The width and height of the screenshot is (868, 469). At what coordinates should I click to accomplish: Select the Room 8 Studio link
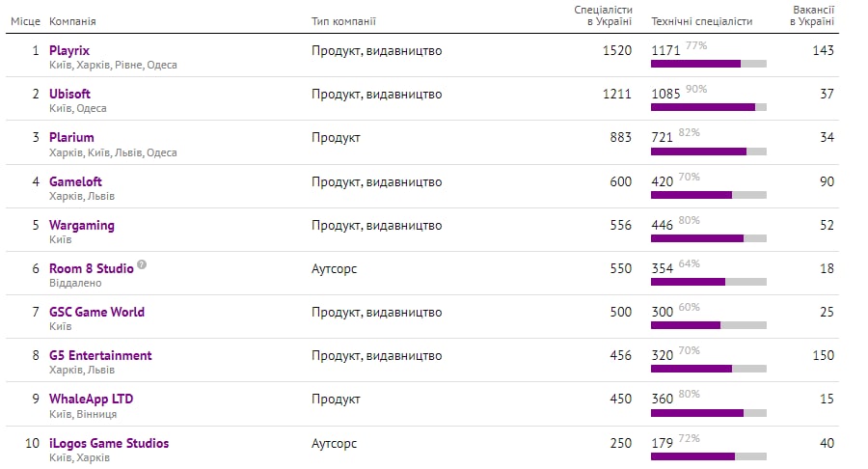click(91, 268)
